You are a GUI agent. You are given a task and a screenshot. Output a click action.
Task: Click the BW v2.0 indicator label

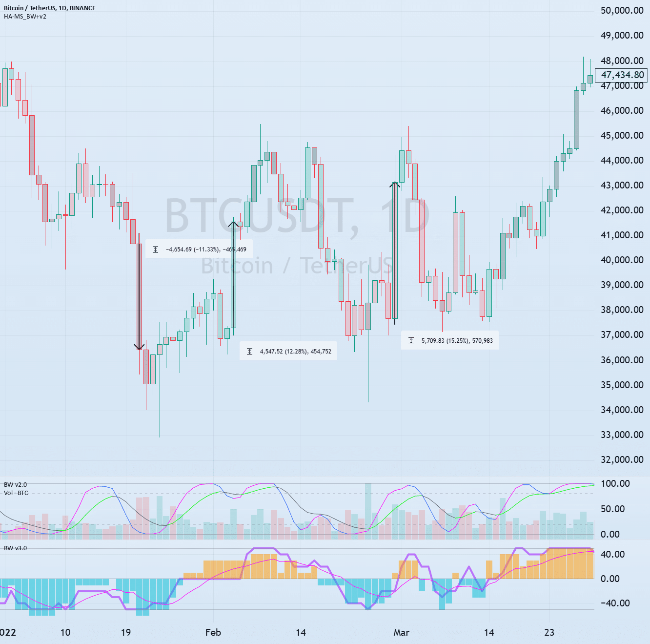pos(16,485)
